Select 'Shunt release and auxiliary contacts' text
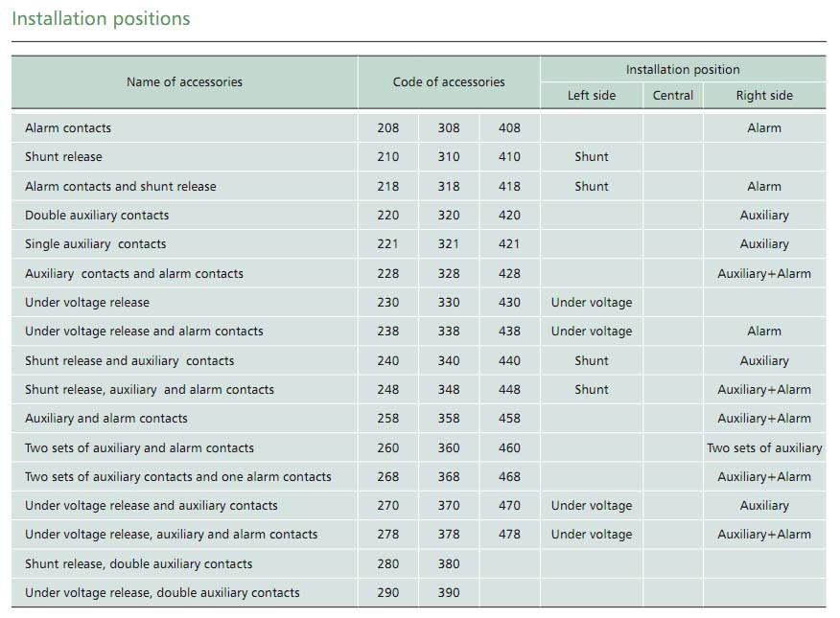 pyautogui.click(x=129, y=360)
